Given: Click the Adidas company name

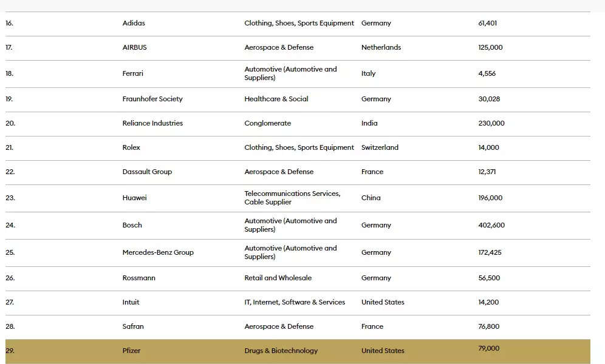Looking at the screenshot, I should (x=134, y=23).
